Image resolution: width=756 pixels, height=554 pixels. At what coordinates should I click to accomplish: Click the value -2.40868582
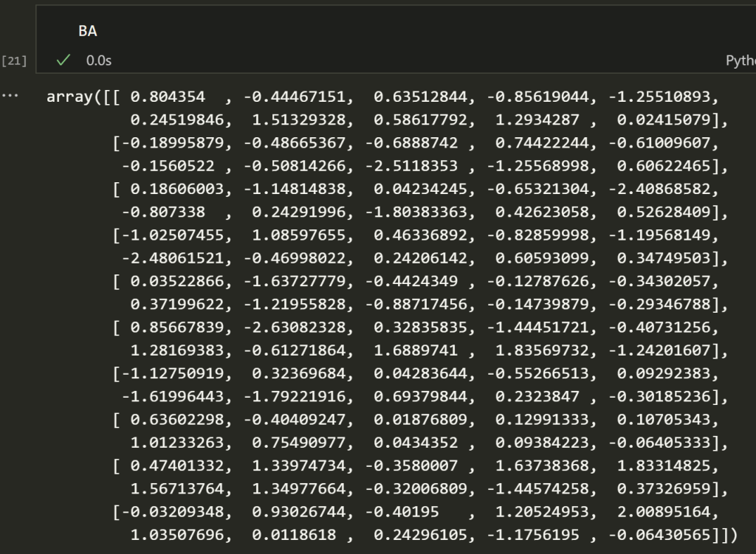[x=659, y=190]
